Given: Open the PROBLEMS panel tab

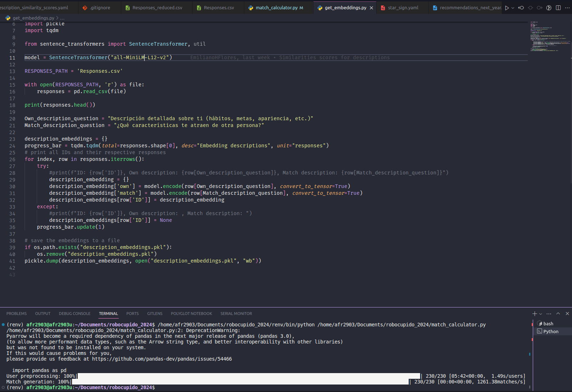Looking at the screenshot, I should 16,314.
